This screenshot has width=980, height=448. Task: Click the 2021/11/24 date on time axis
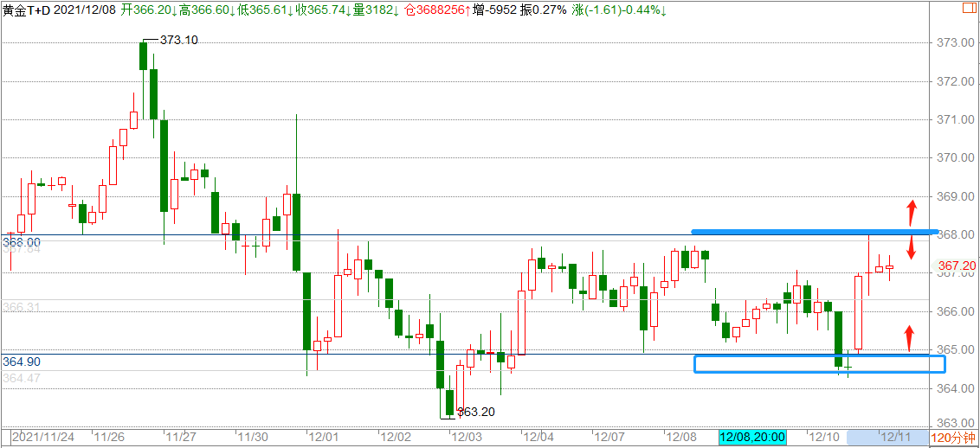tap(47, 438)
